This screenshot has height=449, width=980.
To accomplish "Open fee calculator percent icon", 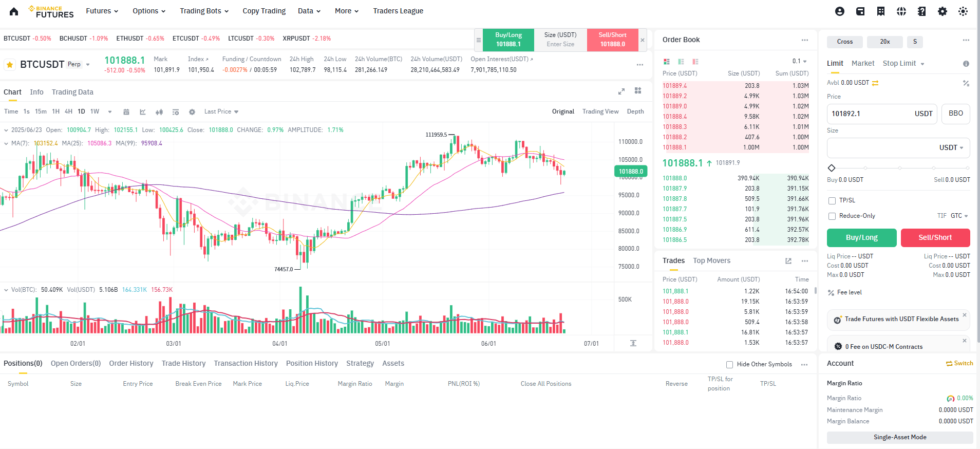I will [966, 83].
